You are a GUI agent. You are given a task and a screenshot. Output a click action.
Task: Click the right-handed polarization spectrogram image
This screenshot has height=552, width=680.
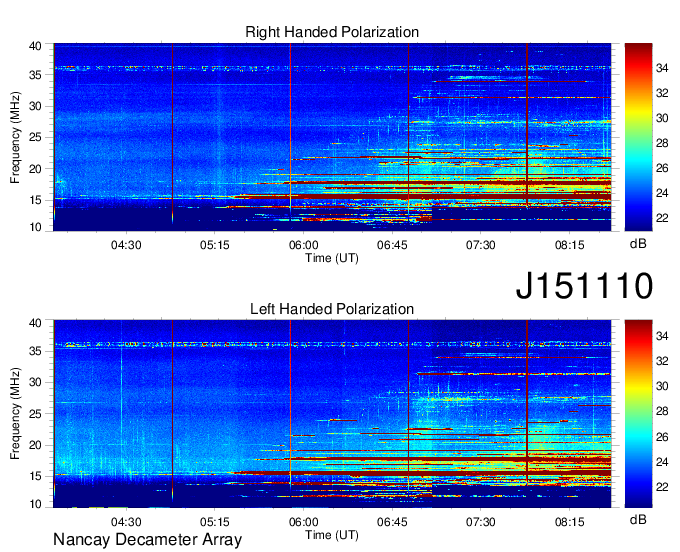click(x=332, y=137)
